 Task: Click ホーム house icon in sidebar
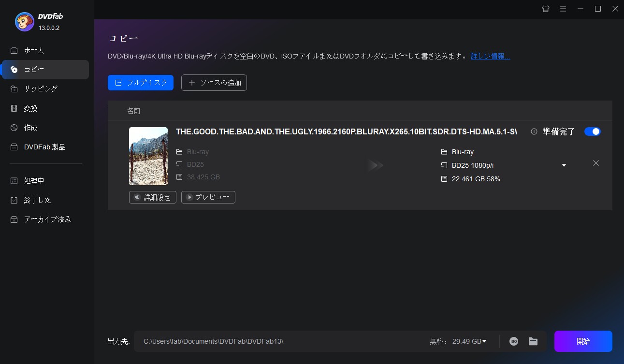coord(14,50)
